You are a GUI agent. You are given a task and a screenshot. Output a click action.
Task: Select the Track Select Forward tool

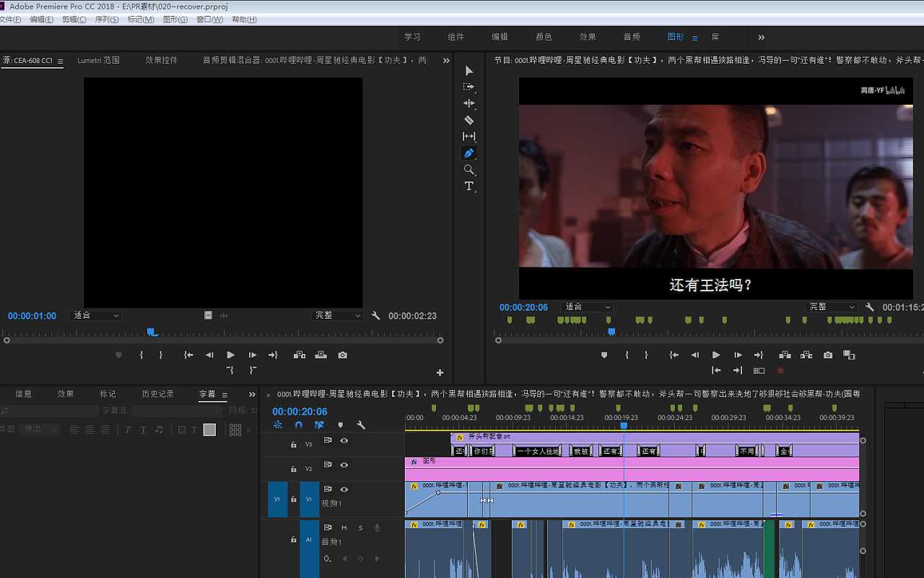469,87
